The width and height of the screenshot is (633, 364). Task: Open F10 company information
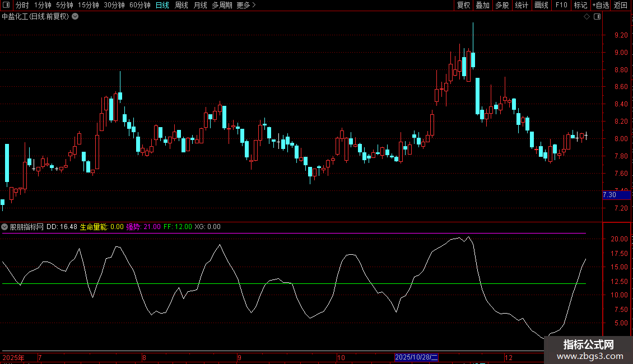coord(561,5)
